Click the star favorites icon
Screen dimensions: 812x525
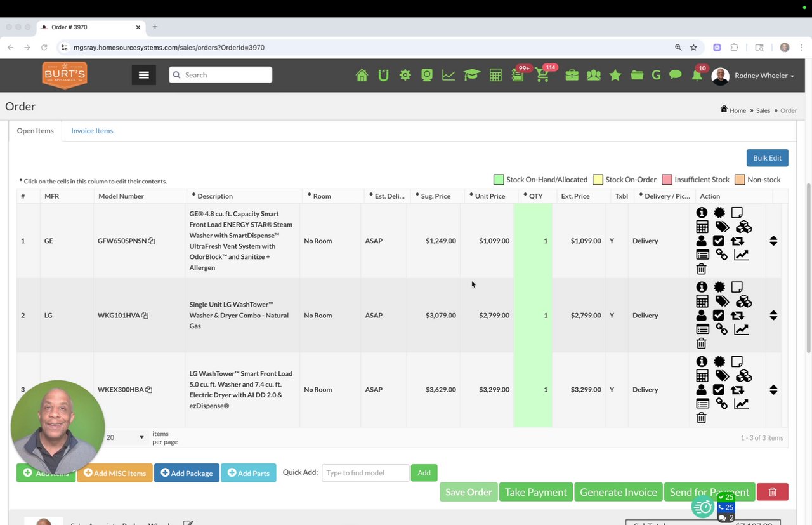tap(615, 75)
